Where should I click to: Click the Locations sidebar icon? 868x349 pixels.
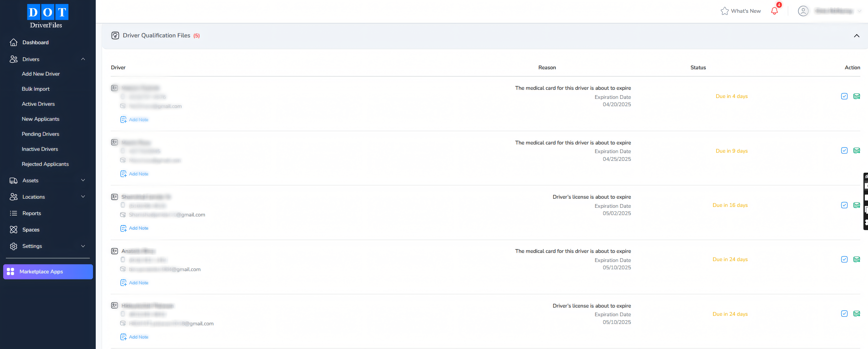click(13, 197)
